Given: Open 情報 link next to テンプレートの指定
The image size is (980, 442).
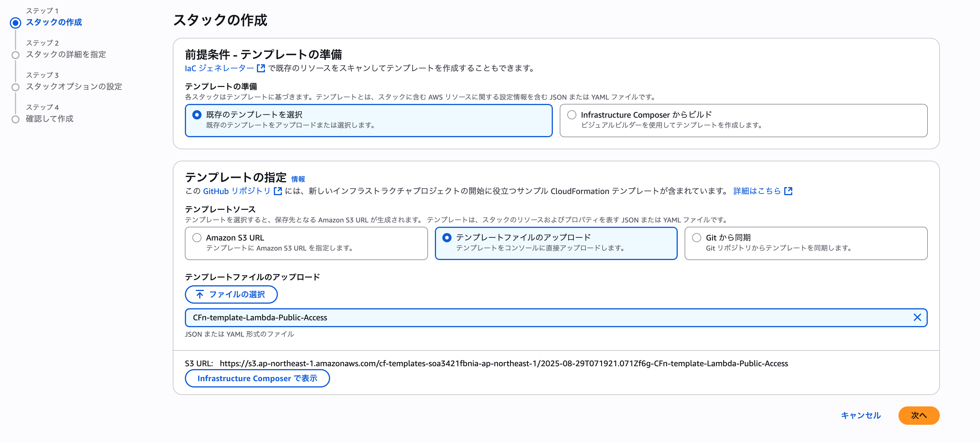Looking at the screenshot, I should (298, 179).
